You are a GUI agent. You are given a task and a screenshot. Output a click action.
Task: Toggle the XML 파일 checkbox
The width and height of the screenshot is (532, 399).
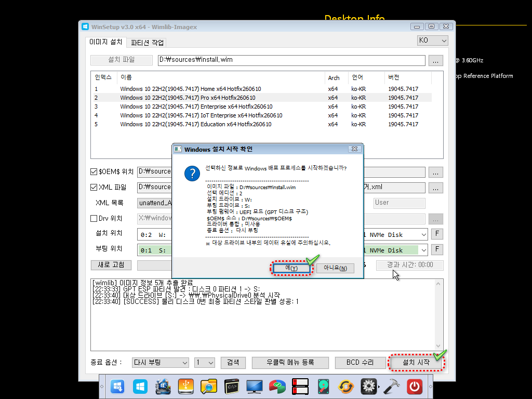tap(94, 187)
